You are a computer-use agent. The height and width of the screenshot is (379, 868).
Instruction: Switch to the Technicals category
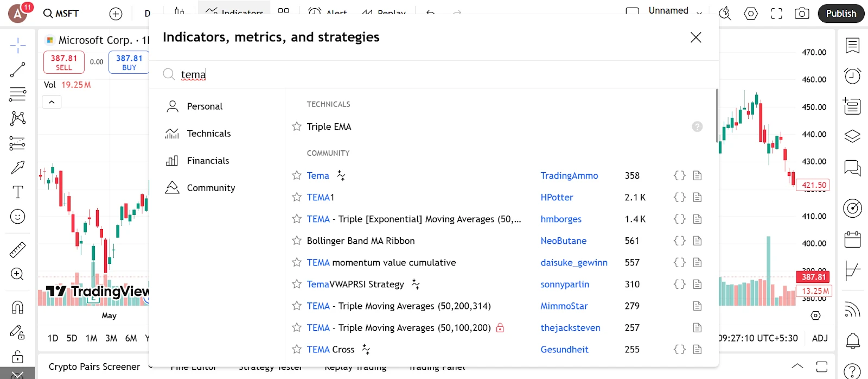pyautogui.click(x=208, y=134)
